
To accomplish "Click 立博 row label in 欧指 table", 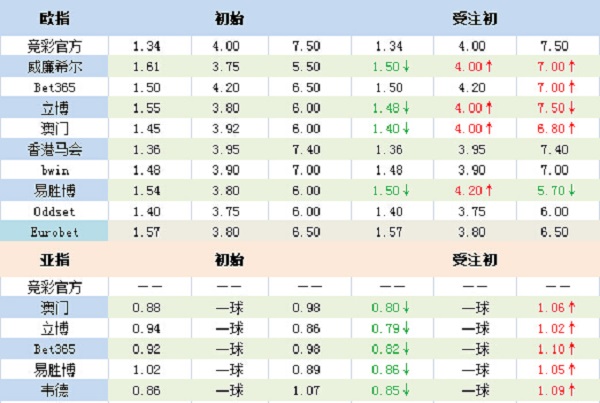I will [x=55, y=108].
